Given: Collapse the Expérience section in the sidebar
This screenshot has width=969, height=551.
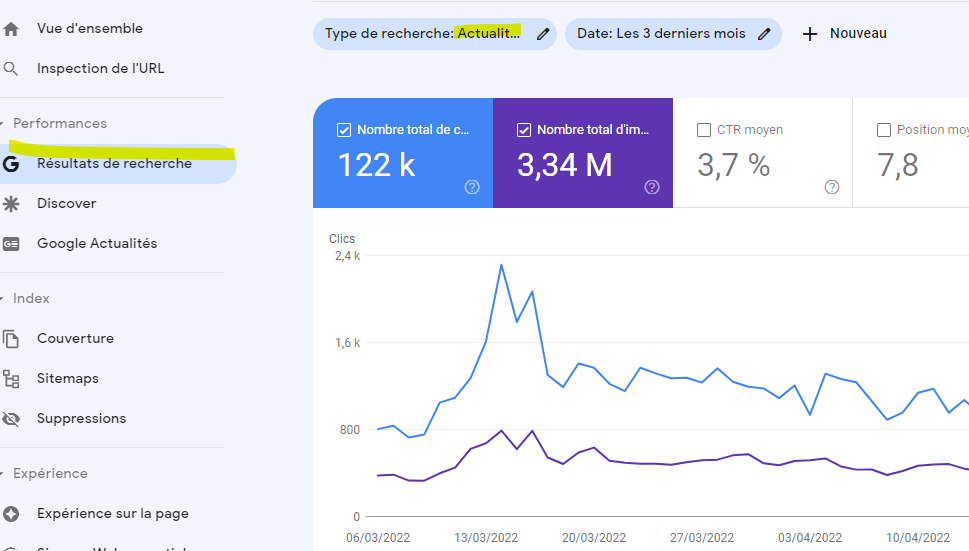Looking at the screenshot, I should click(3, 474).
